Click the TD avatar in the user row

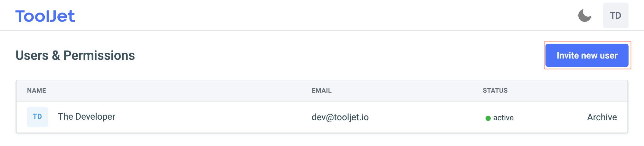tap(37, 117)
